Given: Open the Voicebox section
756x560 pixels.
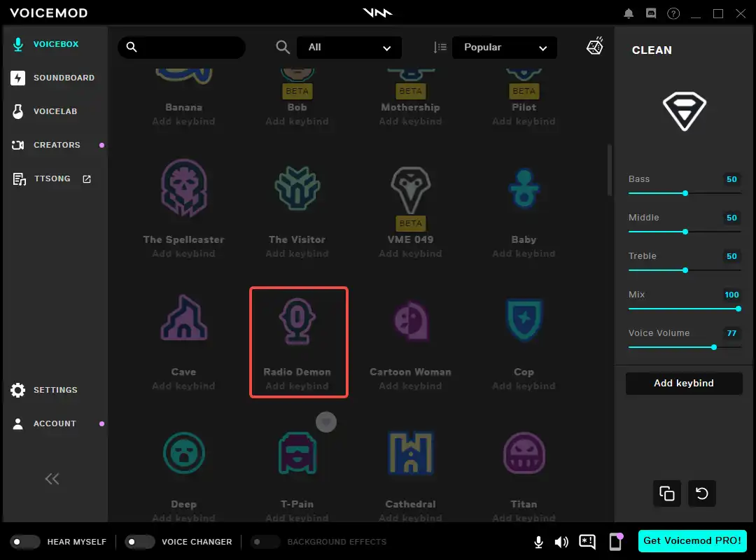Looking at the screenshot, I should (x=45, y=44).
